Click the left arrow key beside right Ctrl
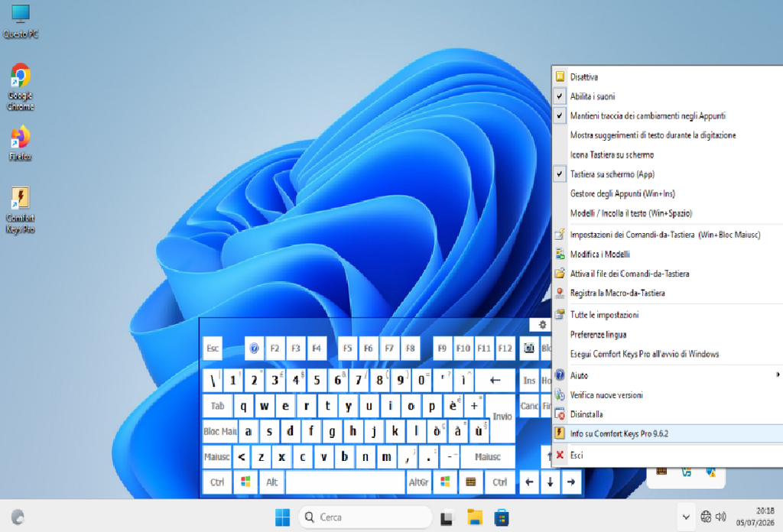783x532 pixels. coord(529,482)
